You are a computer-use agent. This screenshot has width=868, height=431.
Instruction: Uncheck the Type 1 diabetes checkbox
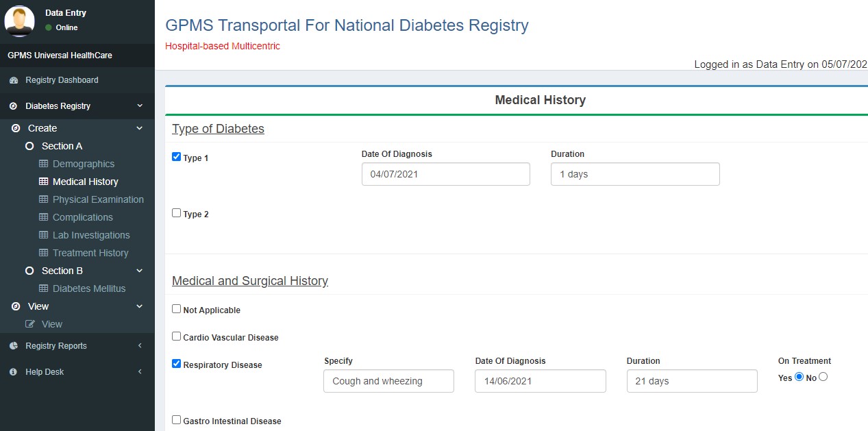[x=176, y=157]
